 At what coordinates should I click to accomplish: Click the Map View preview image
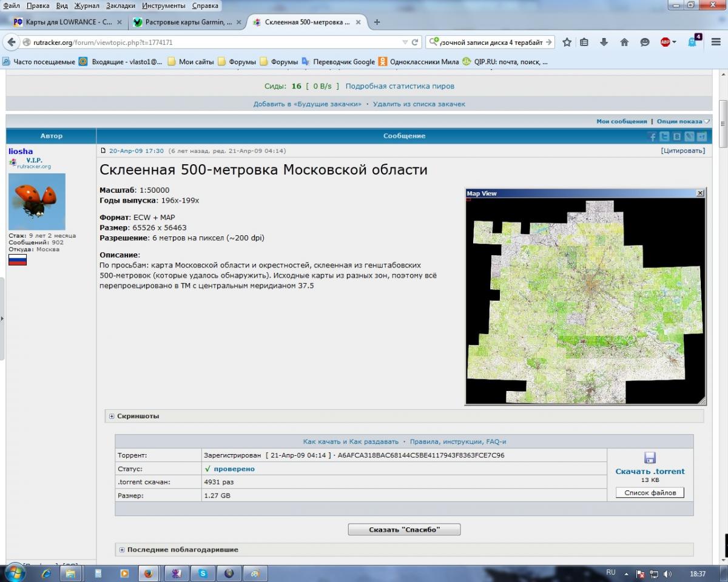coord(585,297)
